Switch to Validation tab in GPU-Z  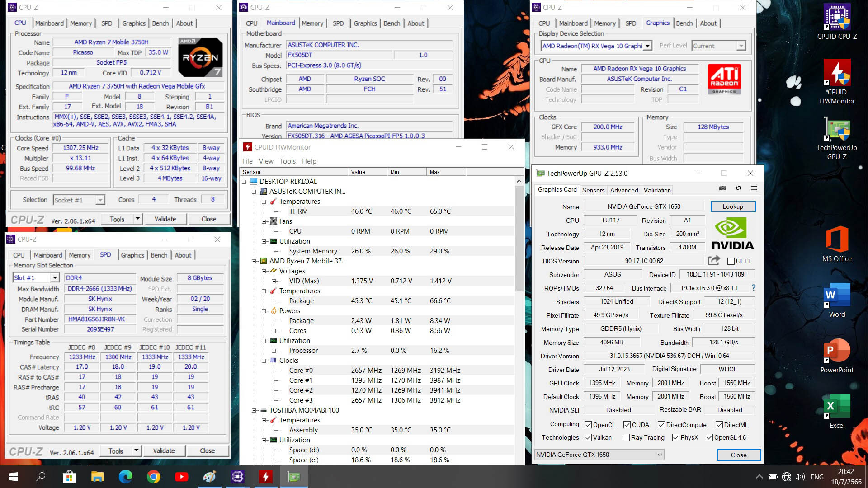657,190
